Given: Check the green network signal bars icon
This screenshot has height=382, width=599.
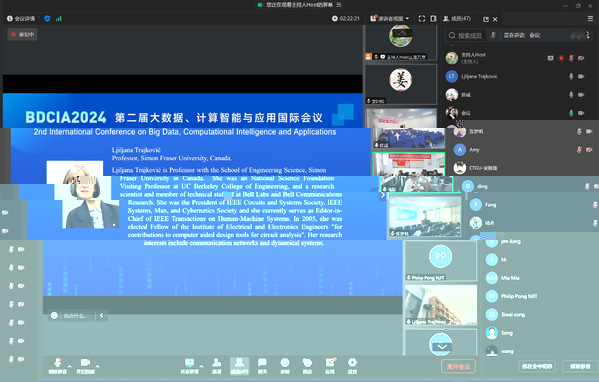Looking at the screenshot, I should click(58, 18).
